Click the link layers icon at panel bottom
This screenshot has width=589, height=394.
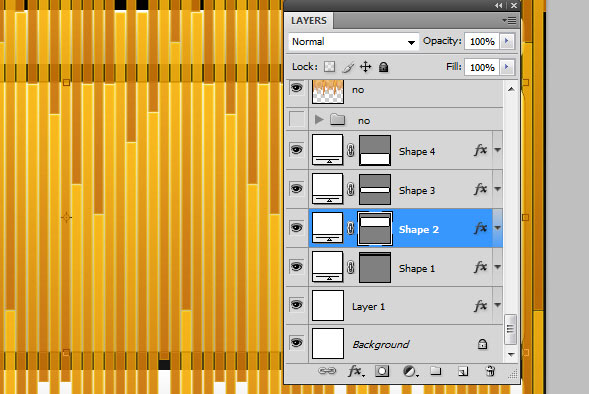(x=327, y=371)
